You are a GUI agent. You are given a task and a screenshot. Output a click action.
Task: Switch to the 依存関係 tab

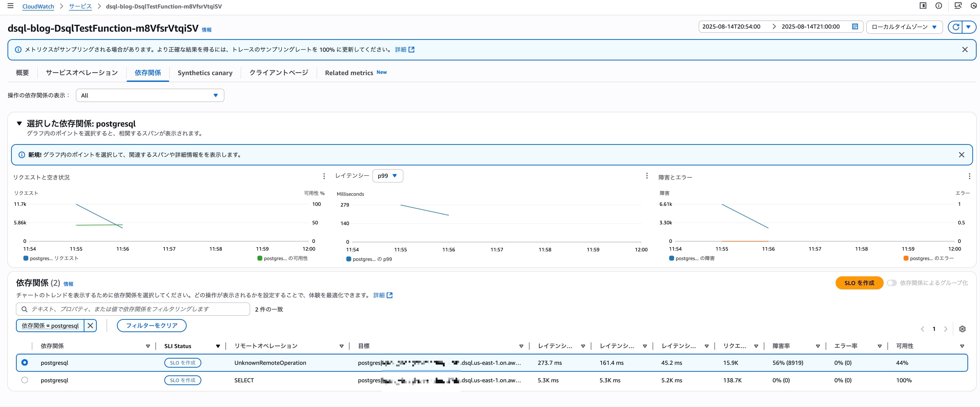(x=148, y=73)
